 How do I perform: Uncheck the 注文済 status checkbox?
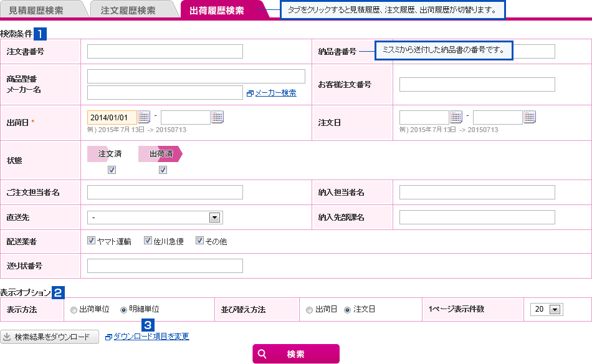pos(112,170)
